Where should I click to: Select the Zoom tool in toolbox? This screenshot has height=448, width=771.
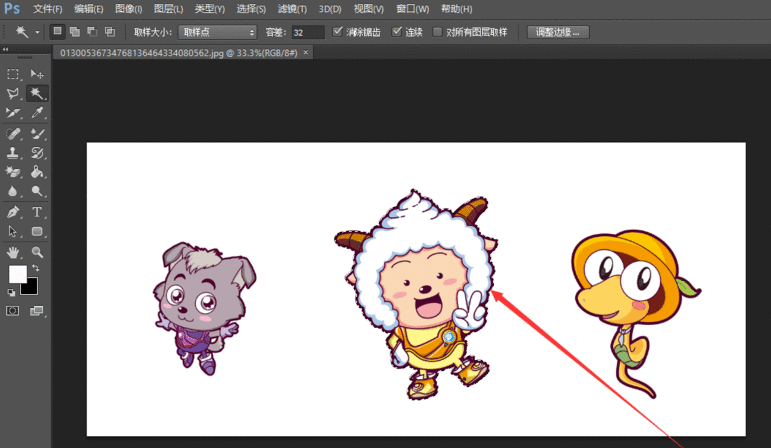(37, 252)
